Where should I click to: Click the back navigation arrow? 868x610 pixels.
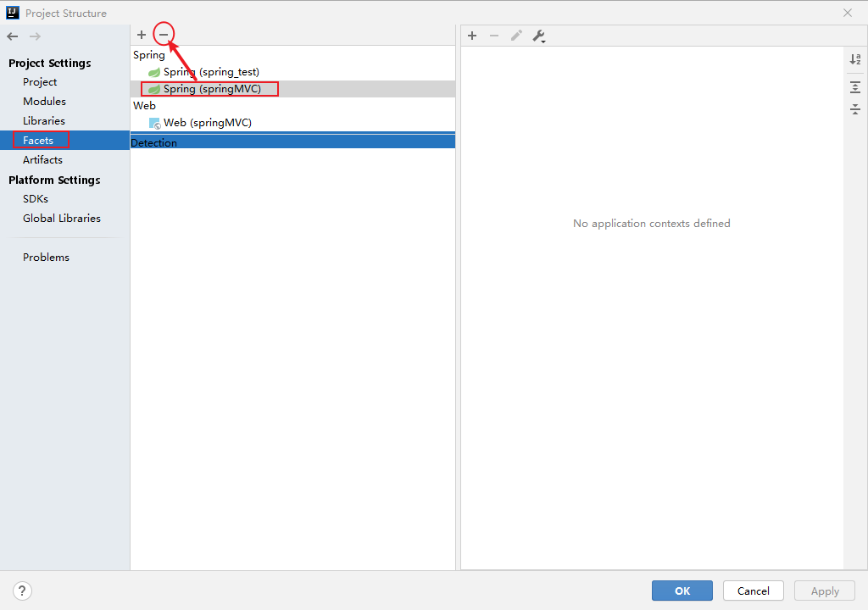point(13,36)
